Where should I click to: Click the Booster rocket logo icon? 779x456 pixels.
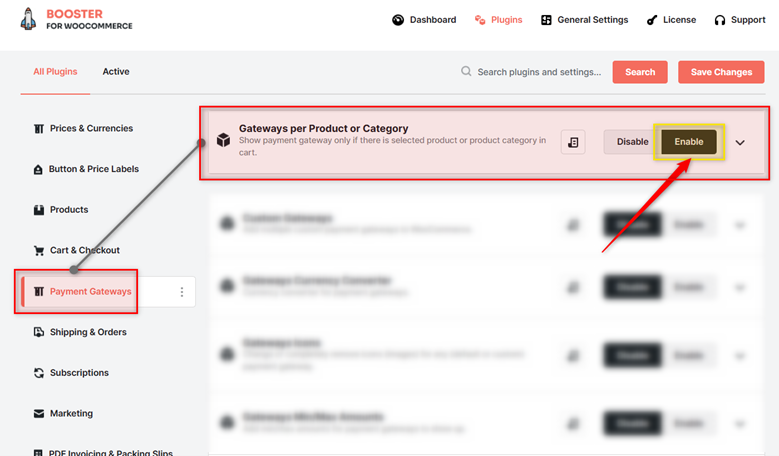28,19
